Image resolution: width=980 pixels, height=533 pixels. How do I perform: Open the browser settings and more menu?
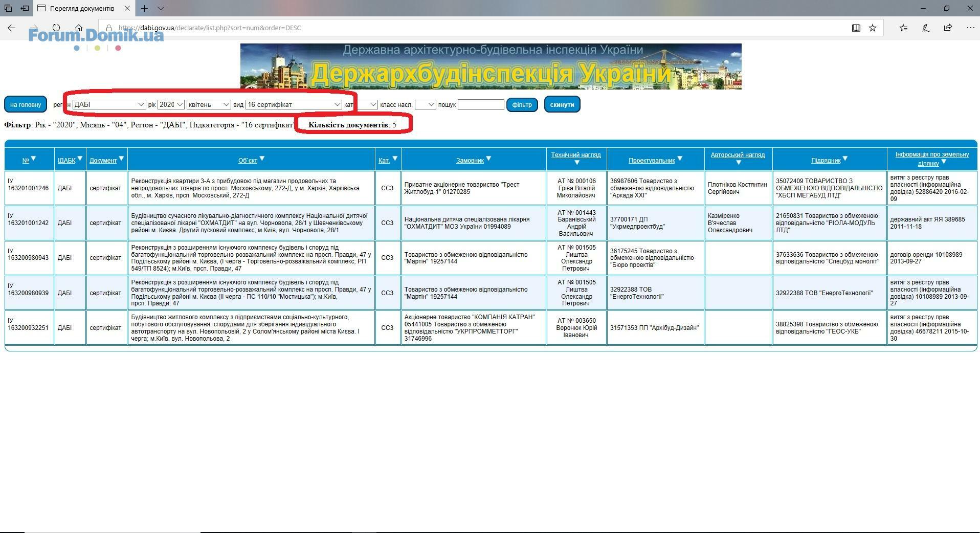click(x=970, y=28)
